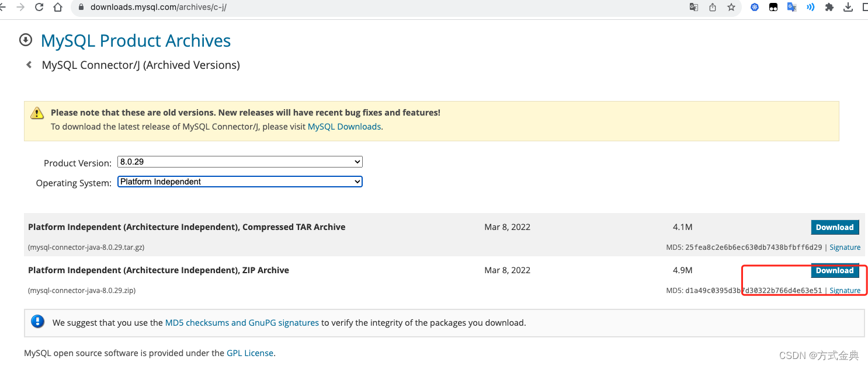Click the blue info exclamation icon
The image size is (868, 366).
pyautogui.click(x=38, y=322)
